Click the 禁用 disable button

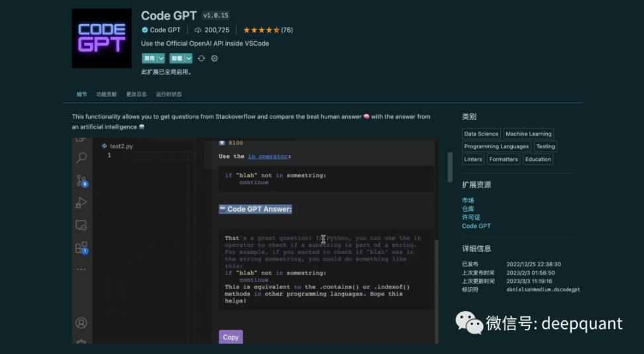[150, 58]
